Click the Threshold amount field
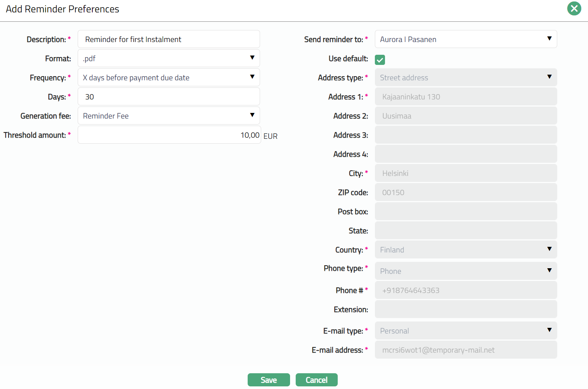Image resolution: width=588 pixels, height=389 pixels. tap(169, 135)
